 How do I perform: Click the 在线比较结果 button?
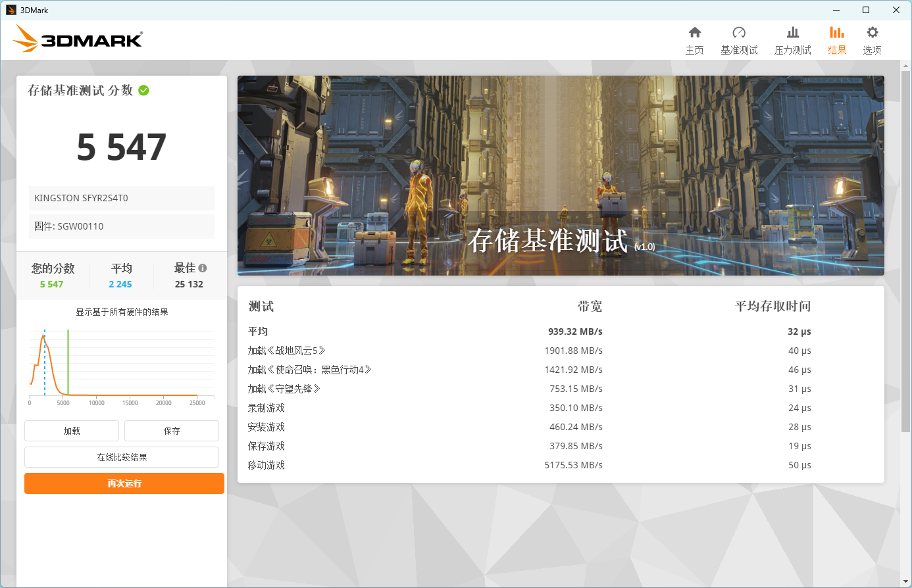point(122,457)
